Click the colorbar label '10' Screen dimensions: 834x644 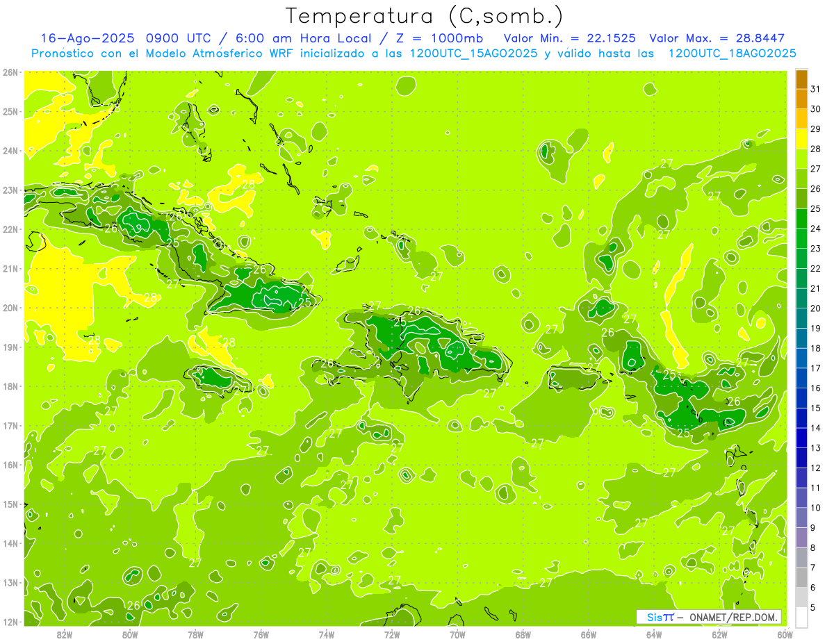[x=816, y=508]
